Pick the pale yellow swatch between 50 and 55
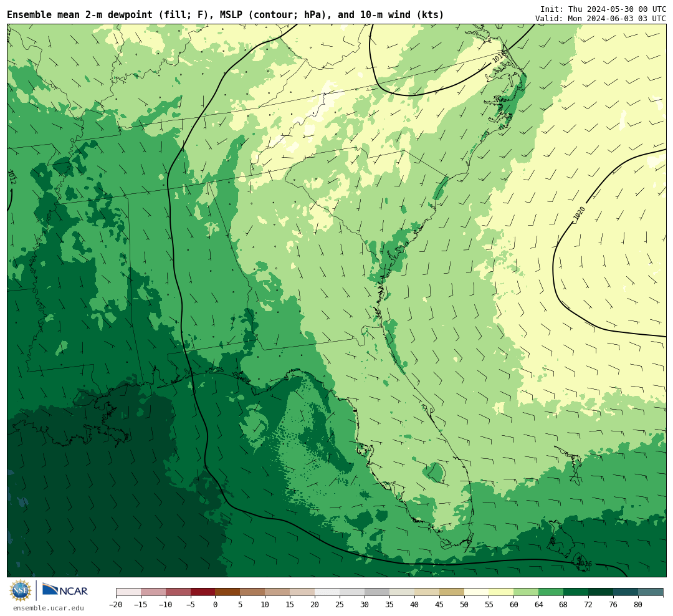The image size is (673, 616). (x=477, y=592)
